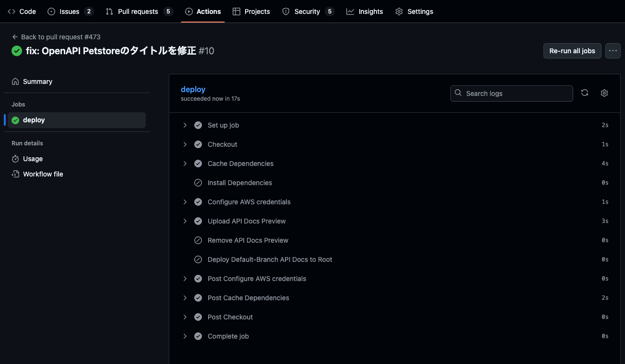Click the deploy job success icon in sidebar
625x364 pixels.
15,120
